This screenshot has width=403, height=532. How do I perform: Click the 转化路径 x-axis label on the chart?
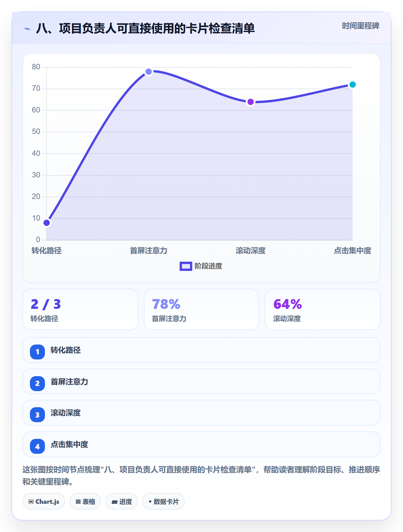pos(47,251)
